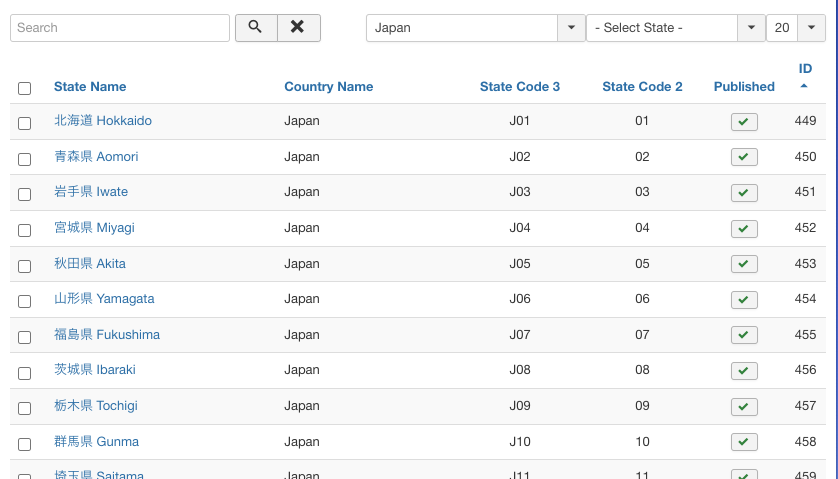Open the list limit 20 dropdown

(x=796, y=28)
